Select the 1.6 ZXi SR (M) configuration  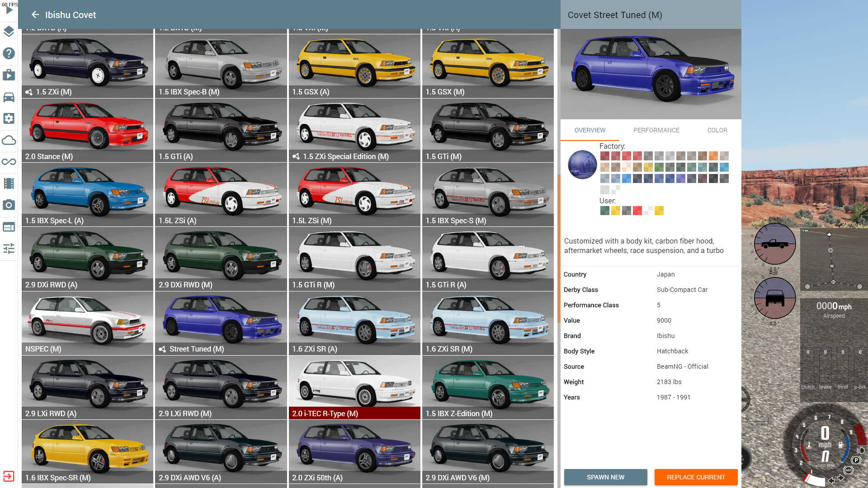click(488, 323)
